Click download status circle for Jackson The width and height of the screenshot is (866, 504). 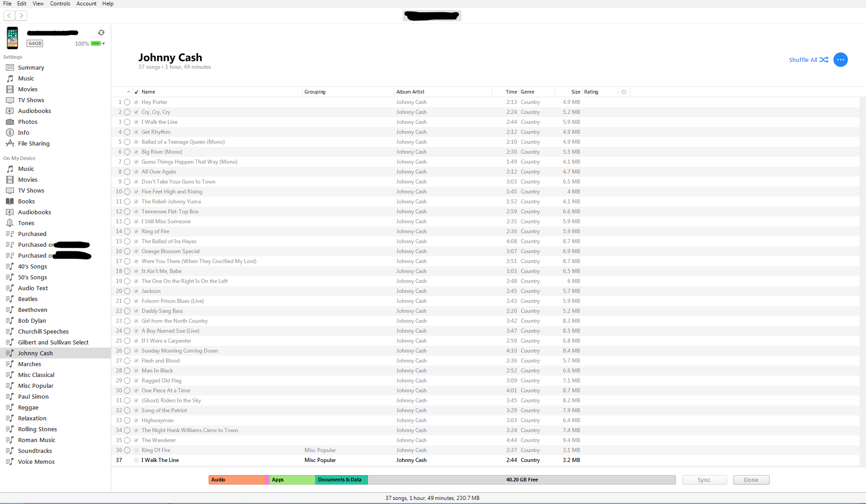[127, 291]
